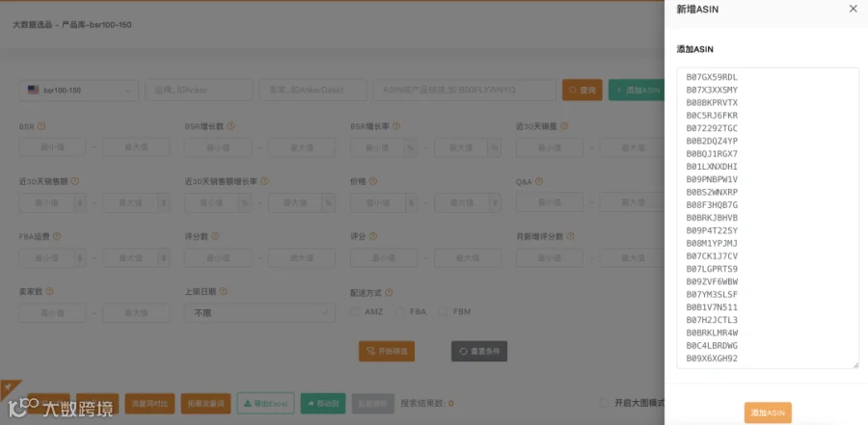868x425 pixels.
Task: Open the 月新增评分数 help icon
Action: pyautogui.click(x=570, y=236)
